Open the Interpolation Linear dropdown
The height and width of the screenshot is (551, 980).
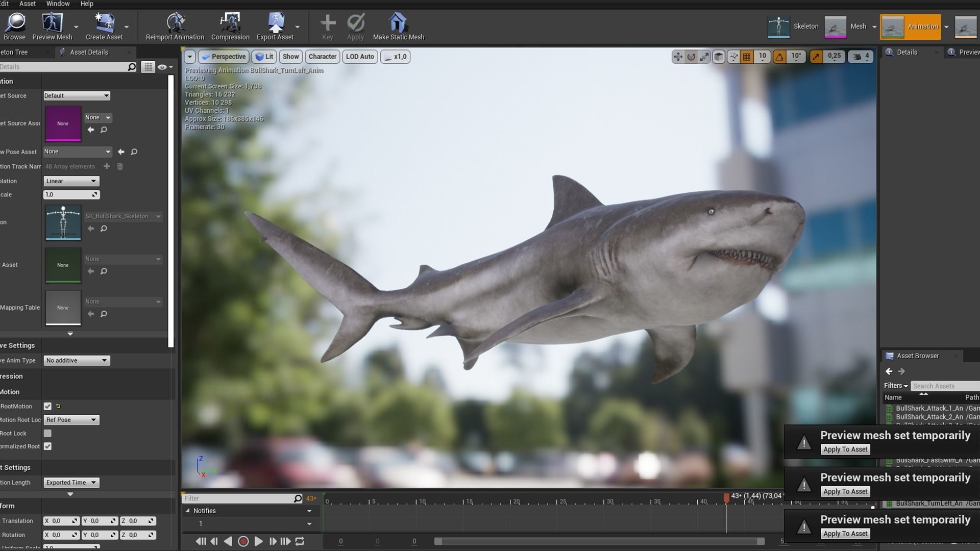pyautogui.click(x=71, y=181)
